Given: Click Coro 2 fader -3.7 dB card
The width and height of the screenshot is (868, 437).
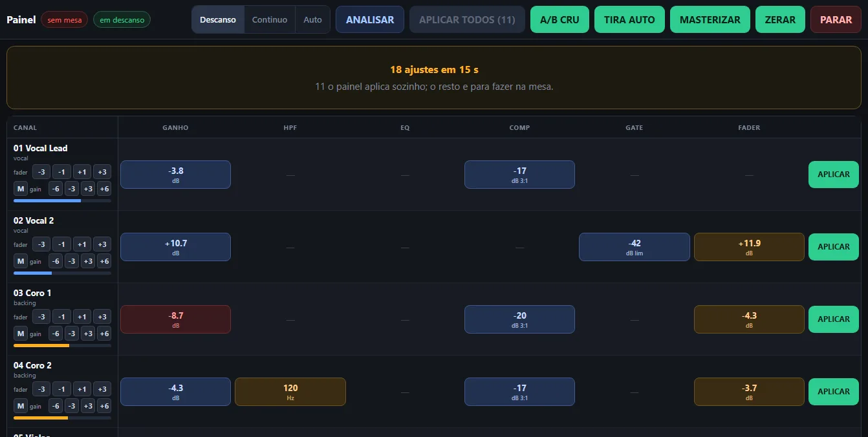Looking at the screenshot, I should click(749, 392).
